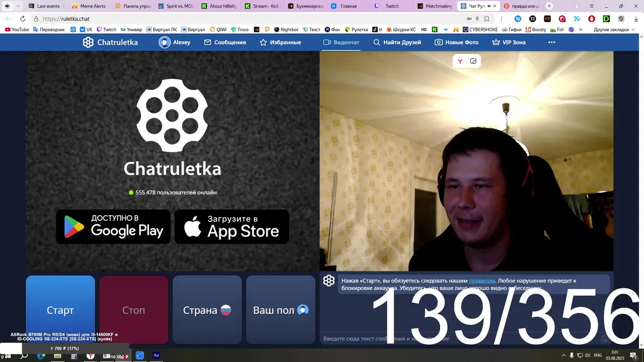Open Новые Фото section

click(x=456, y=42)
